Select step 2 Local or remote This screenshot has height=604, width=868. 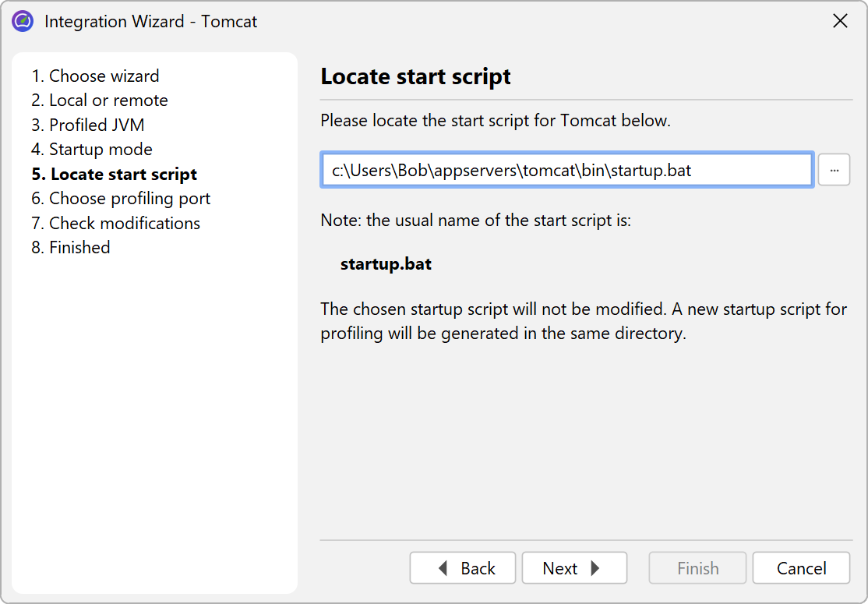pos(99,100)
